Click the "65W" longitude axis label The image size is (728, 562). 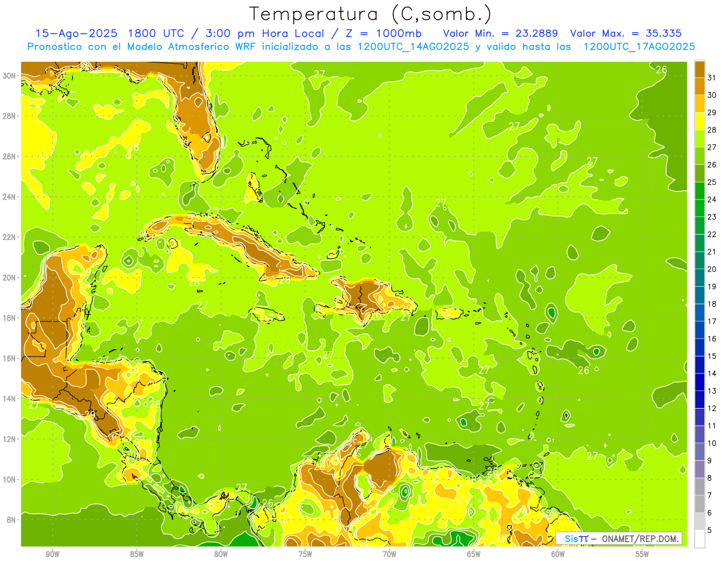[474, 554]
